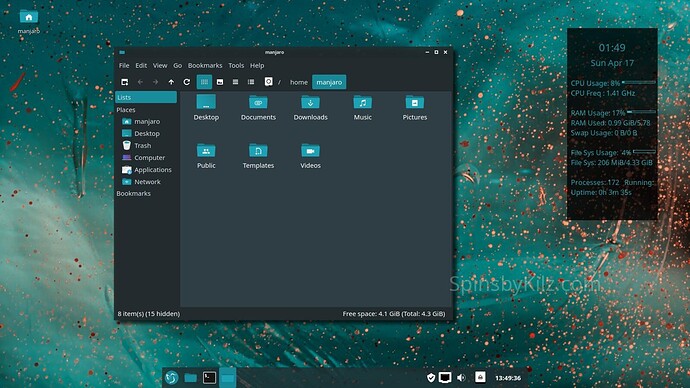
Task: Open a new tab via toolbar icon
Action: click(x=125, y=82)
